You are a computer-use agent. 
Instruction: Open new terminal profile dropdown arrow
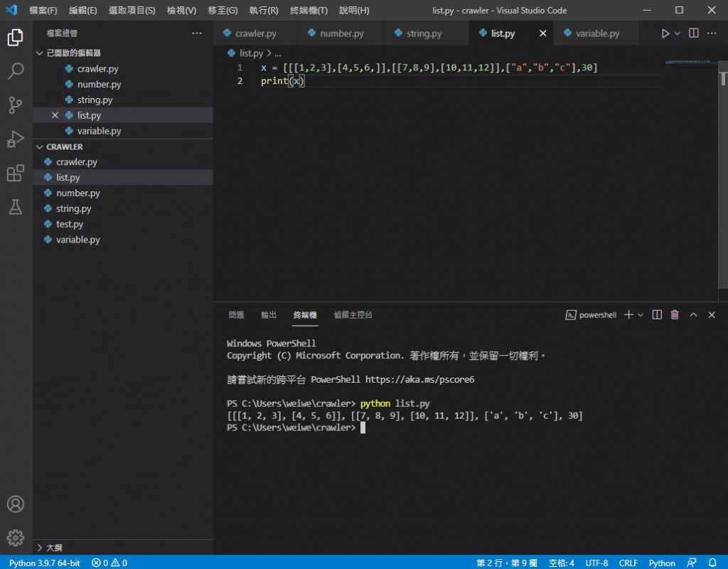point(641,315)
